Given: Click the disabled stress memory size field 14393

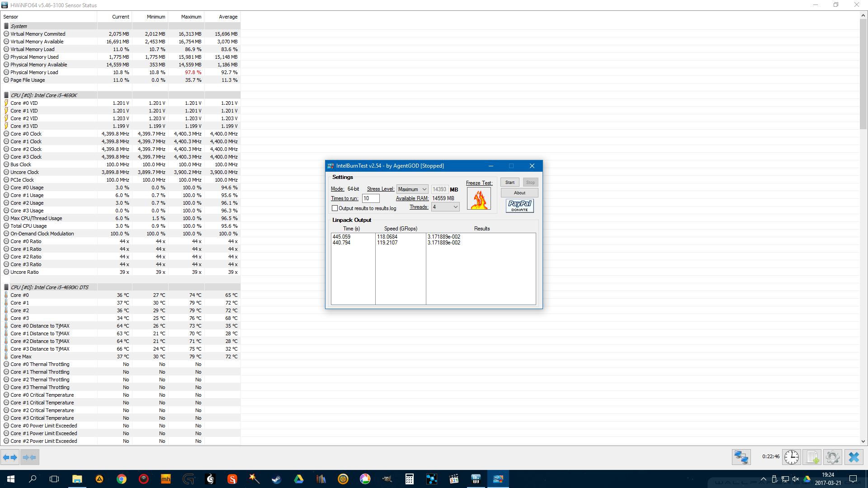Looking at the screenshot, I should (x=439, y=189).
